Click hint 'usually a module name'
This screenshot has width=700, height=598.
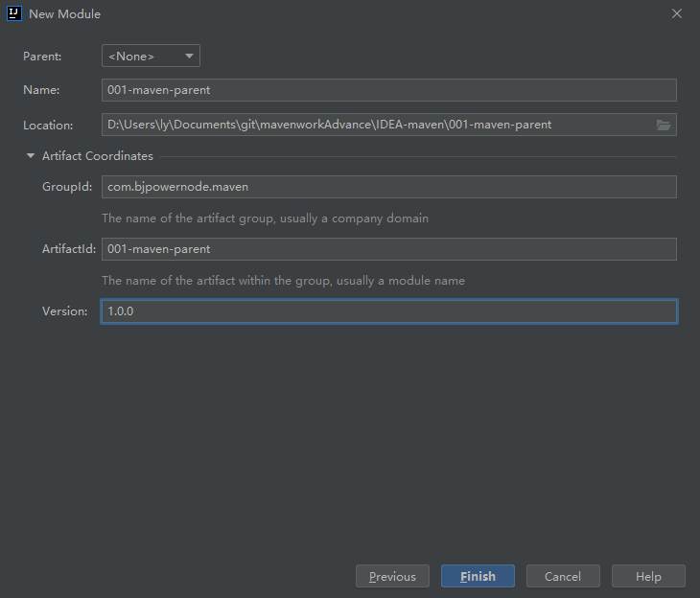pyautogui.click(x=401, y=281)
